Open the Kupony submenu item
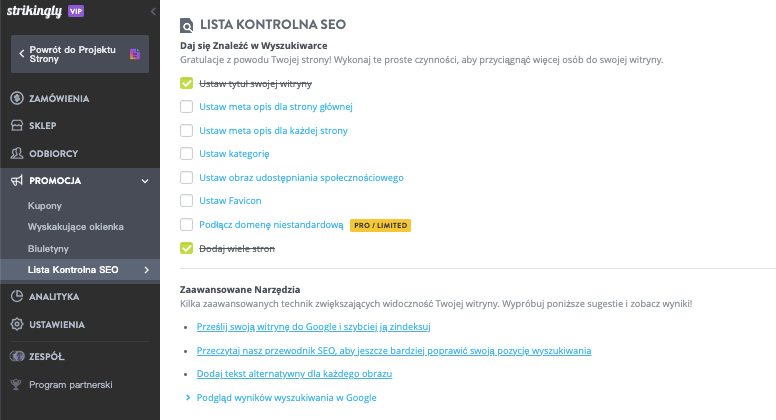The height and width of the screenshot is (420, 776). [45, 206]
